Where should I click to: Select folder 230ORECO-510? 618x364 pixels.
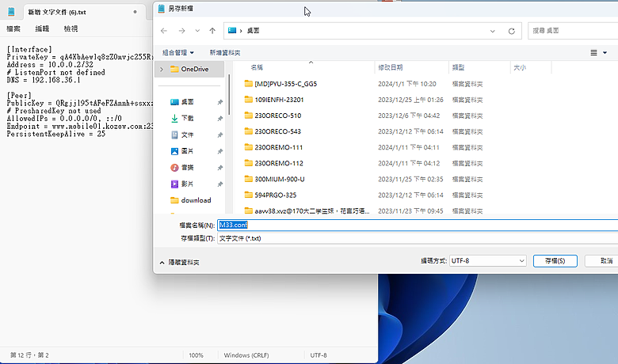point(278,116)
